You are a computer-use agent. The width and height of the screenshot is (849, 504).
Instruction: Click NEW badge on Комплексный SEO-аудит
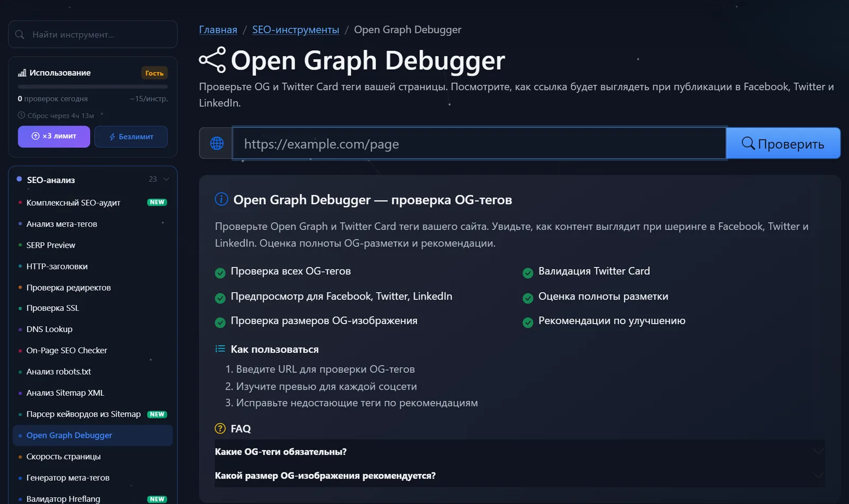tap(157, 202)
